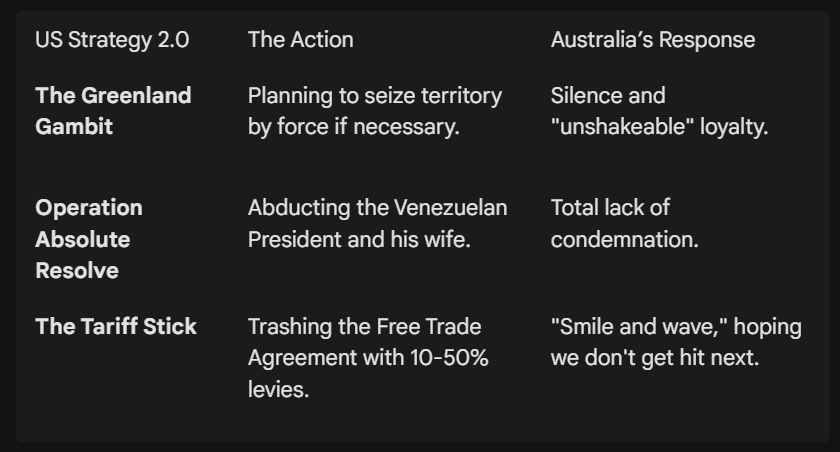This screenshot has height=452, width=840.
Task: Select the "Total lack of condemnation" cell
Action: (624, 223)
